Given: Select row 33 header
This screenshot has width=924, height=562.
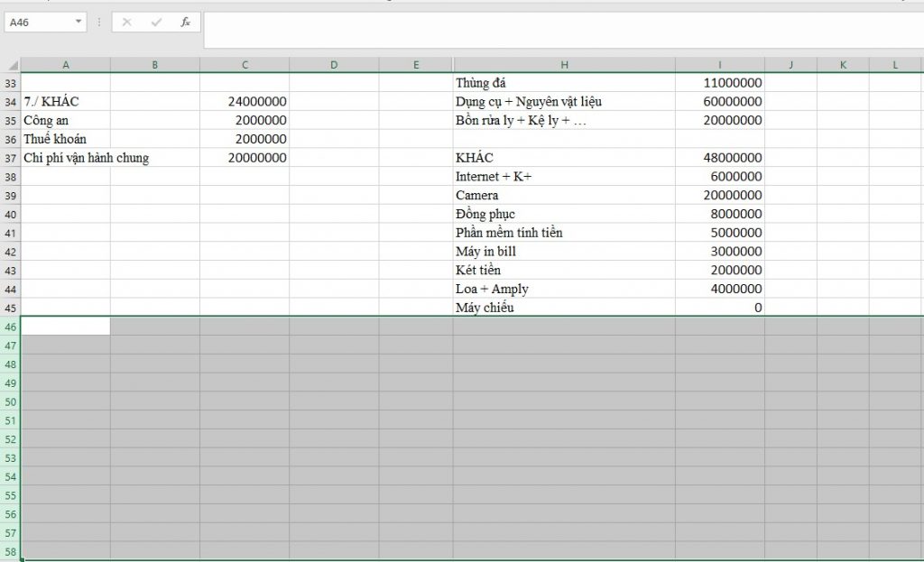Looking at the screenshot, I should (x=11, y=83).
